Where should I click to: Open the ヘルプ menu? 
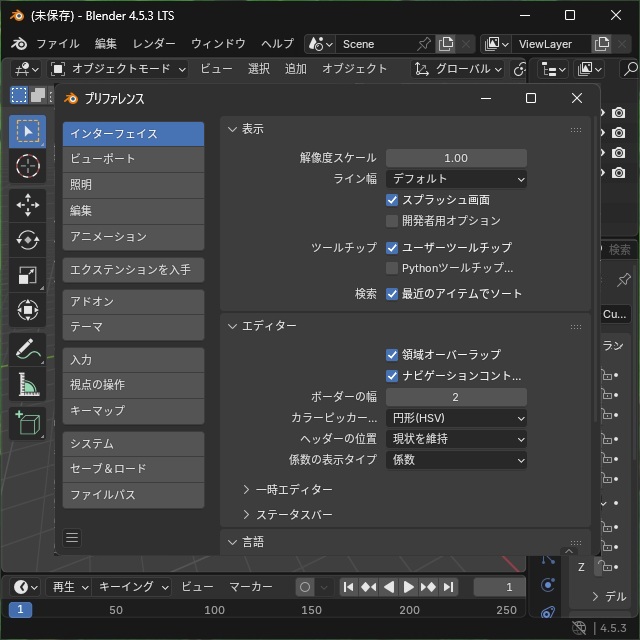coord(277,44)
